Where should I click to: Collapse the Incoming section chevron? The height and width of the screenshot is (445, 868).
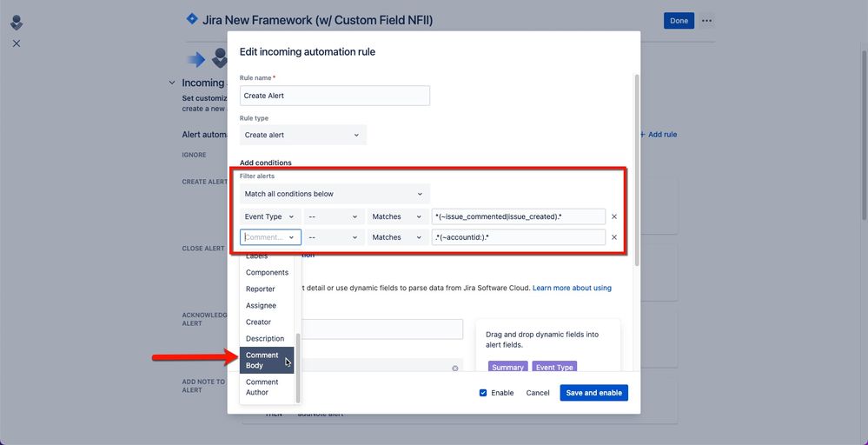172,83
